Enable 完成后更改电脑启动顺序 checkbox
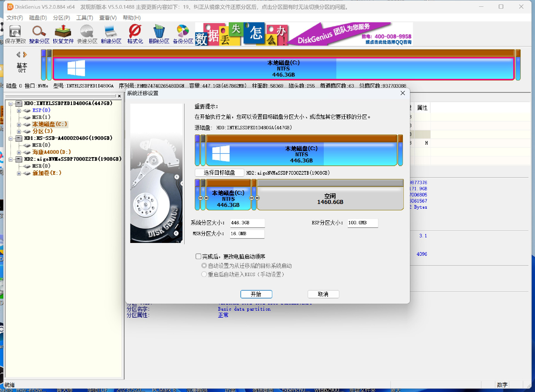The height and width of the screenshot is (392, 535). tap(198, 256)
